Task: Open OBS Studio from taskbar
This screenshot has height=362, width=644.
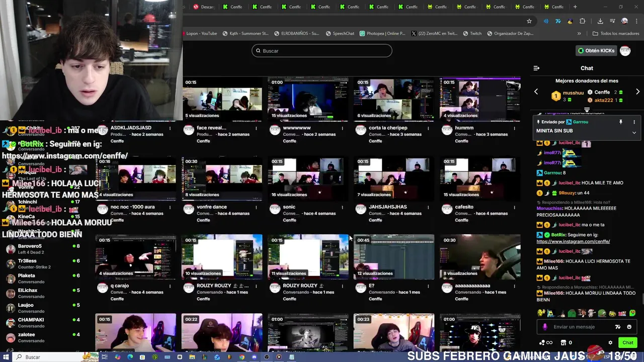Action: pos(266,357)
